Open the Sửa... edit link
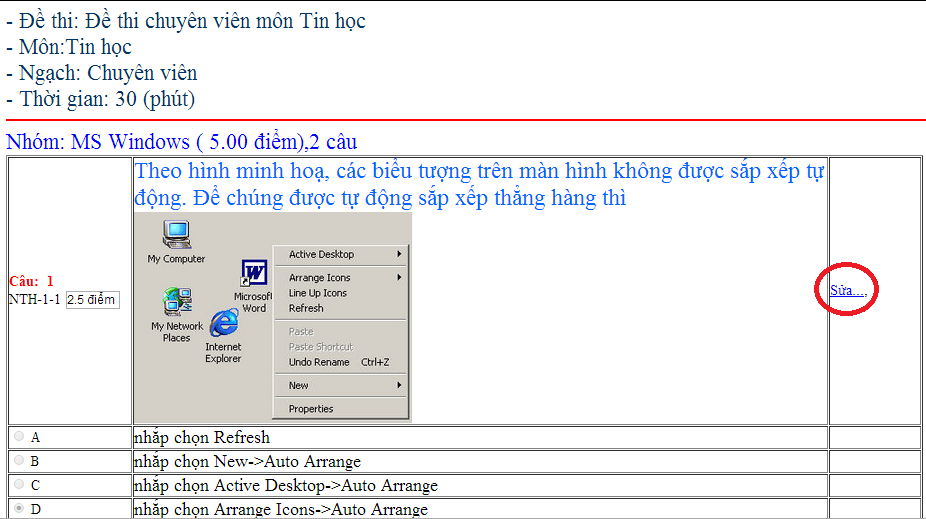This screenshot has height=519, width=926. tap(848, 290)
